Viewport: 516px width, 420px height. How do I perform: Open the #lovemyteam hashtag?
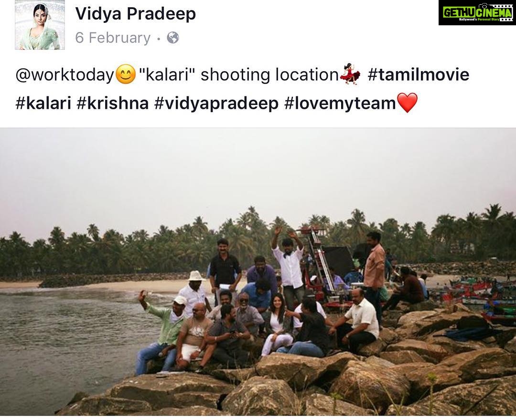point(340,103)
